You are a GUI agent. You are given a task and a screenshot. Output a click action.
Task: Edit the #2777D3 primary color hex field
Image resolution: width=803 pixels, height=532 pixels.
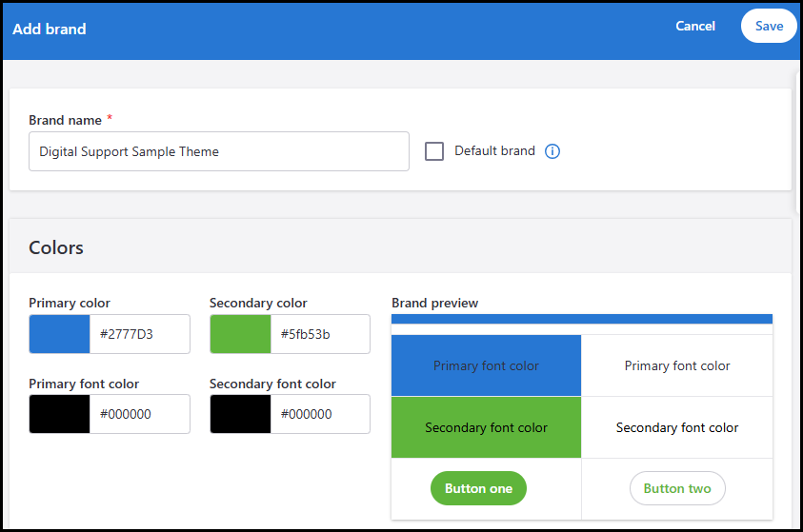[139, 334]
